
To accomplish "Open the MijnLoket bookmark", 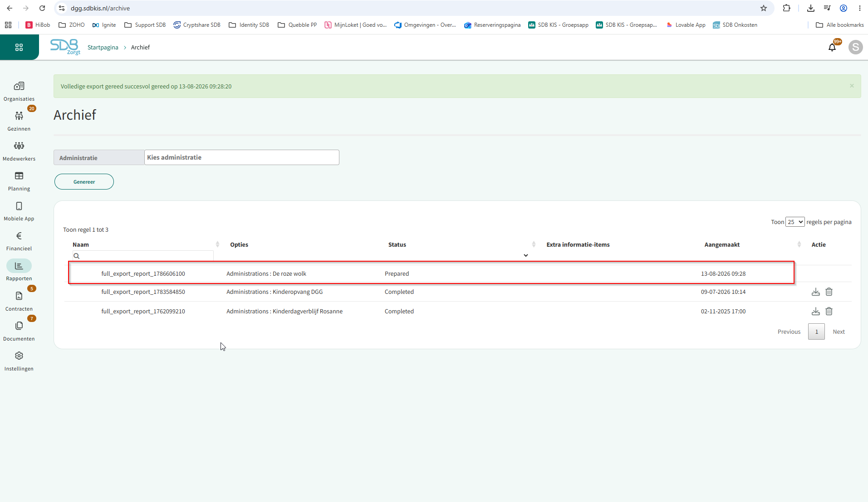I will coord(356,25).
